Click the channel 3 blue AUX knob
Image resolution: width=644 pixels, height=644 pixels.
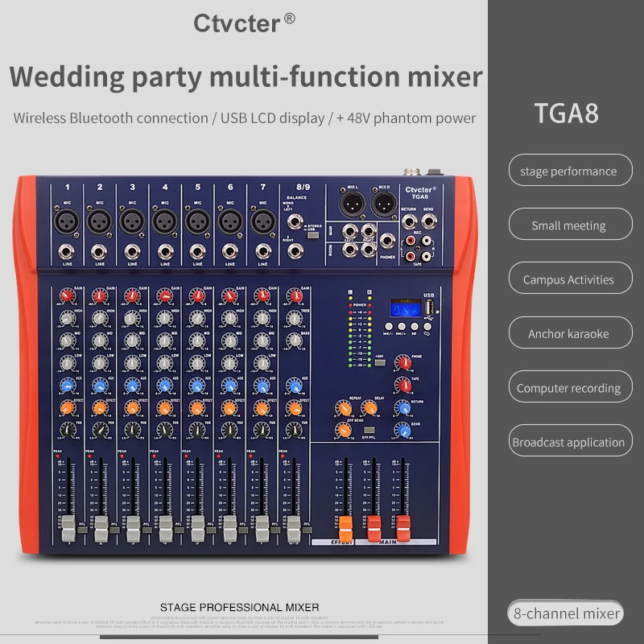pyautogui.click(x=132, y=386)
